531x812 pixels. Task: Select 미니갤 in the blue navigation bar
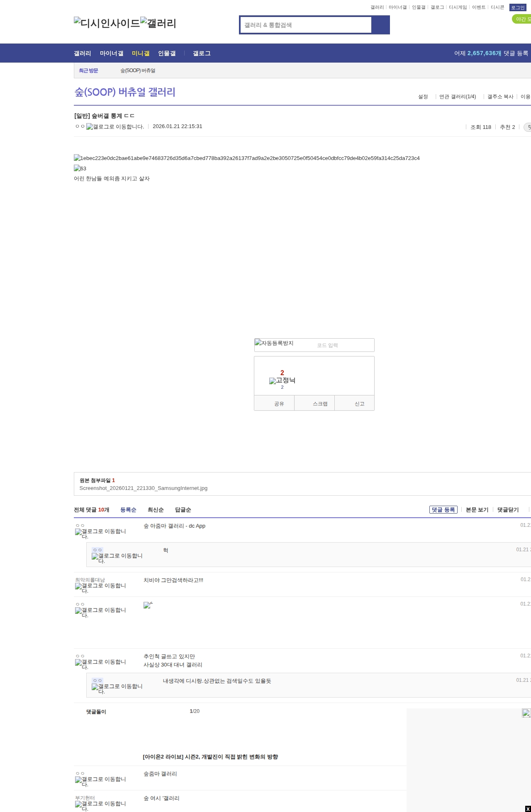(141, 53)
